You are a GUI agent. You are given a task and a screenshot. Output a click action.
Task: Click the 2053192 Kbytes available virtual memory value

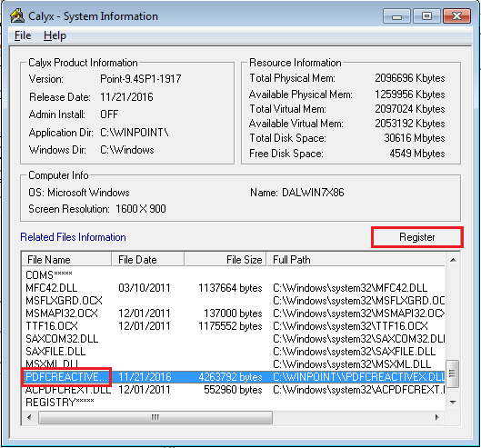pyautogui.click(x=409, y=124)
